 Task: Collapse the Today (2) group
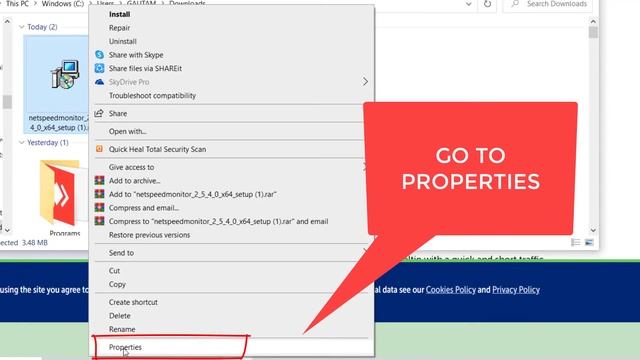click(x=22, y=27)
